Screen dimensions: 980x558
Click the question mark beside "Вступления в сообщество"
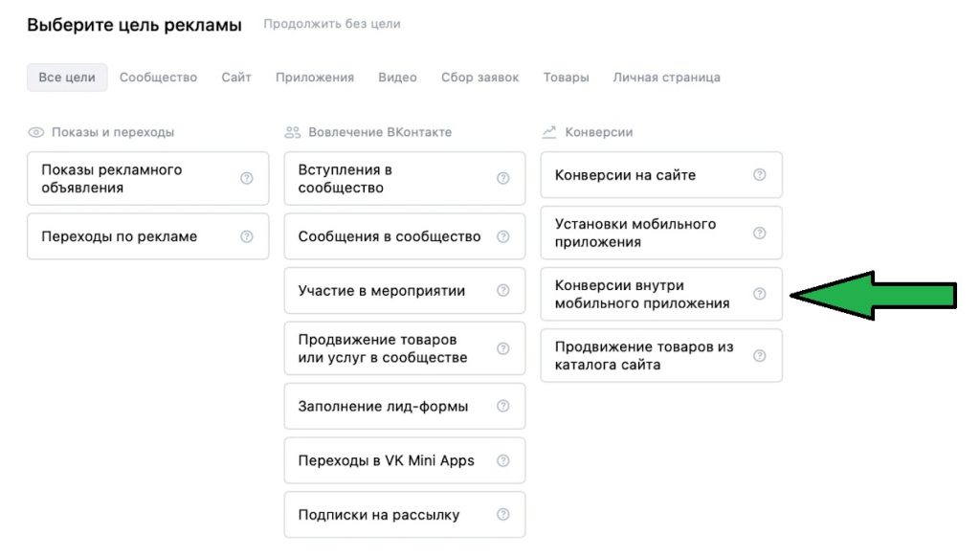pyautogui.click(x=502, y=178)
